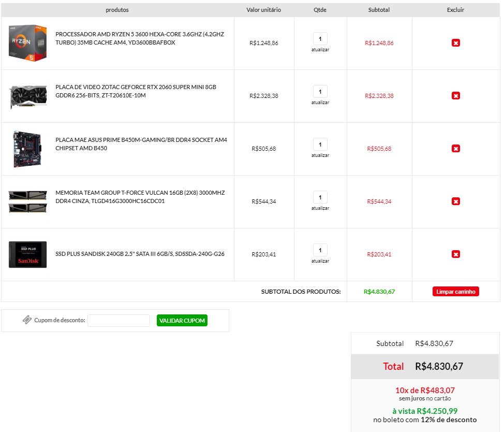504x432 pixels.
Task: Click the coupon ticket icon
Action: (27, 320)
